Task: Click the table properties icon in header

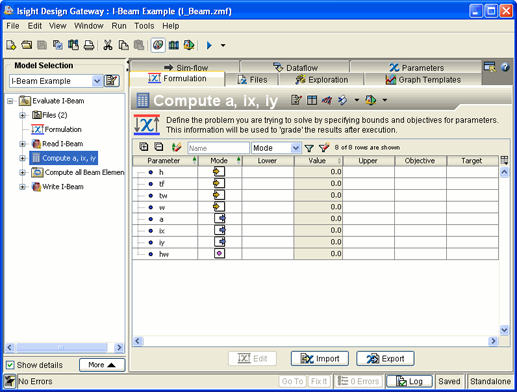Action: pos(312,100)
